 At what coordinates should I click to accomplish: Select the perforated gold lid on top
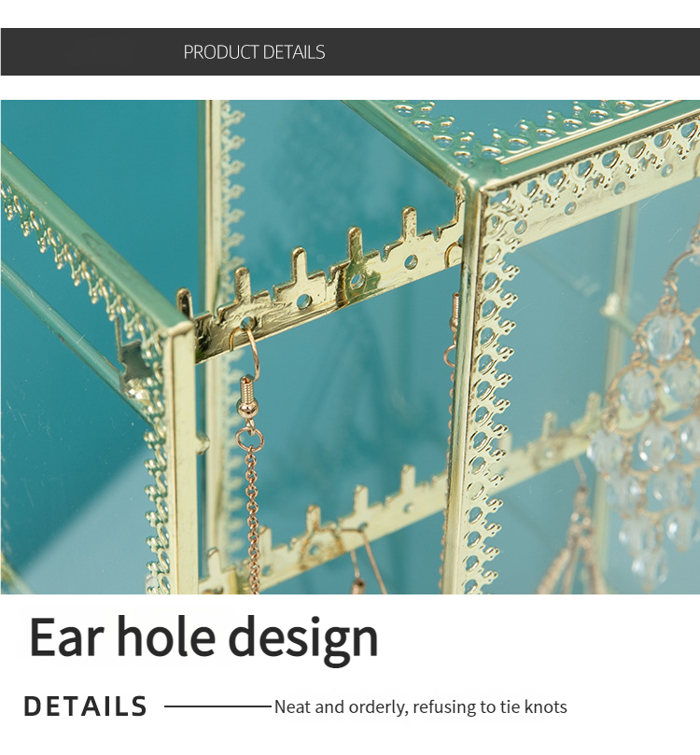click(x=523, y=126)
